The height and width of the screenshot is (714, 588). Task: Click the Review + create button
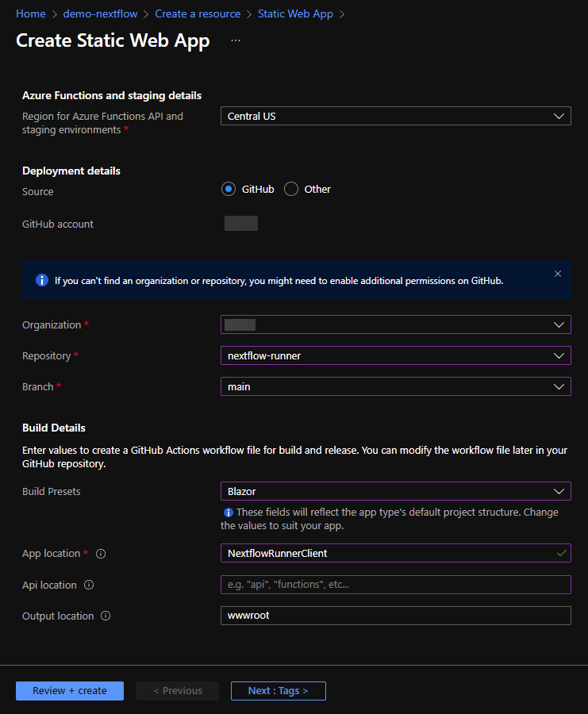[70, 691]
